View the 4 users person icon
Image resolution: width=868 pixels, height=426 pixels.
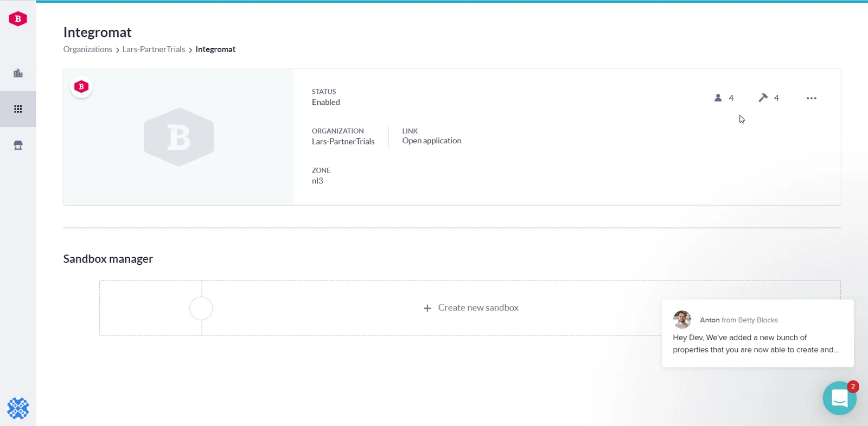(x=718, y=98)
